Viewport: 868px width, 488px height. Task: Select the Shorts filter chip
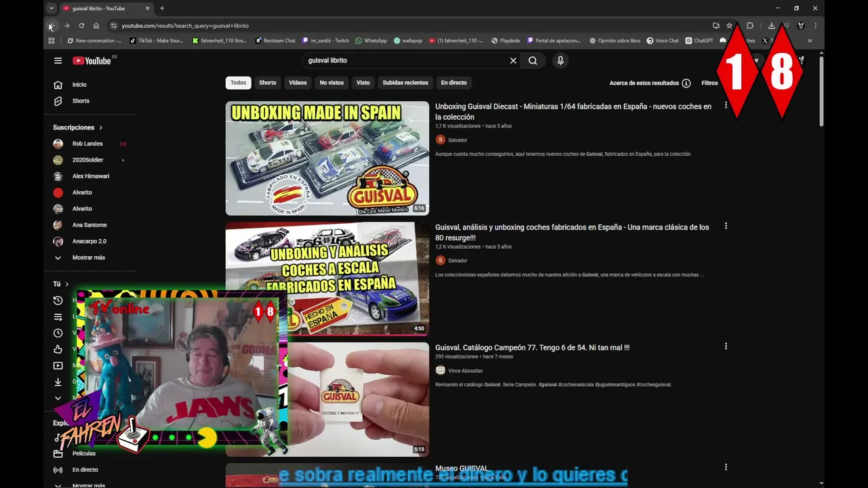[x=268, y=83]
